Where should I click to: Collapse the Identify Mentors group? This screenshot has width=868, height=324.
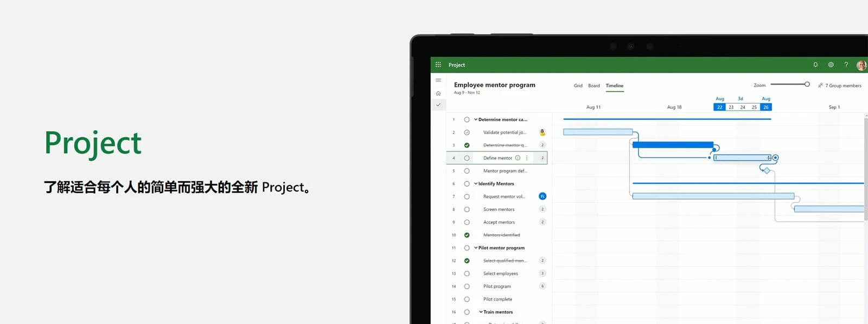(x=476, y=183)
